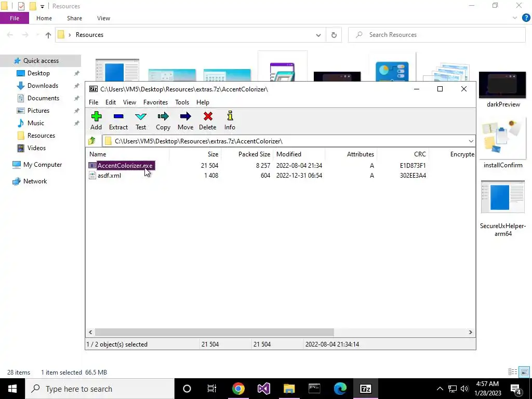This screenshot has width=532, height=399.
Task: Open the Favorites menu in 7-Zip
Action: tap(155, 102)
